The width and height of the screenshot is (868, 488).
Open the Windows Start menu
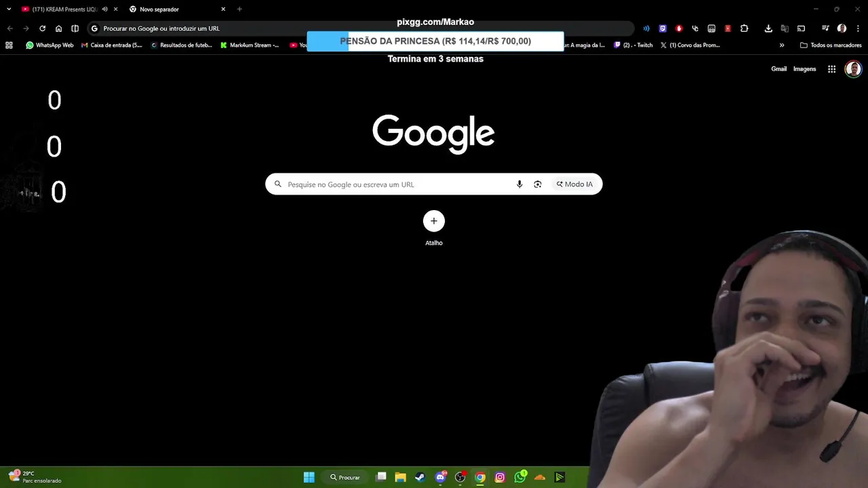pyautogui.click(x=309, y=477)
